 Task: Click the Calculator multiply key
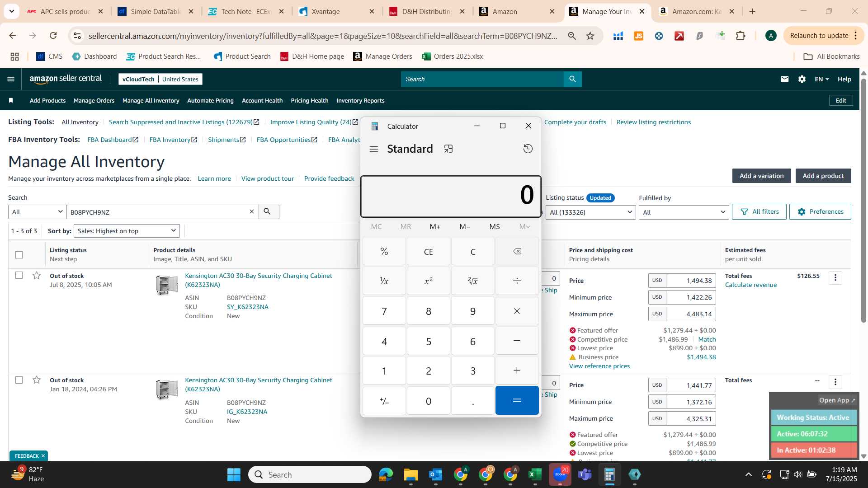tap(517, 311)
